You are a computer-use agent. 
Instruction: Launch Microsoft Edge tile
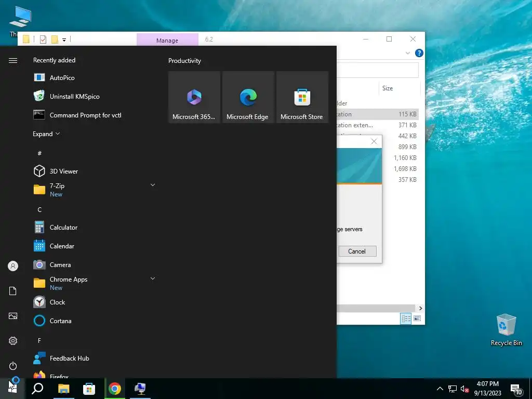pyautogui.click(x=248, y=97)
